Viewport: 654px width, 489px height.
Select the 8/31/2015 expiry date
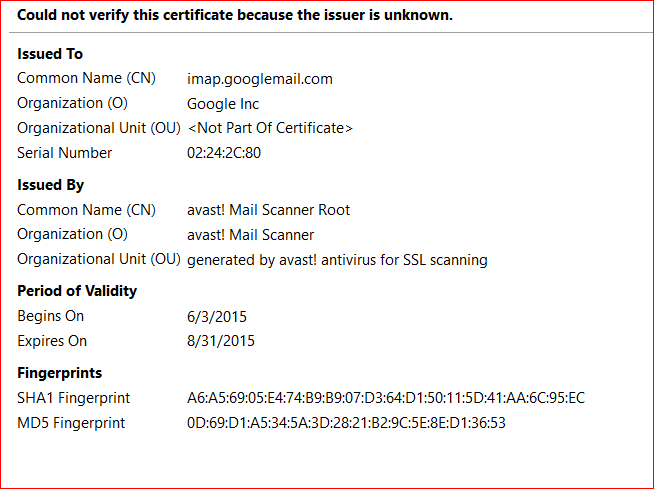pyautogui.click(x=221, y=341)
